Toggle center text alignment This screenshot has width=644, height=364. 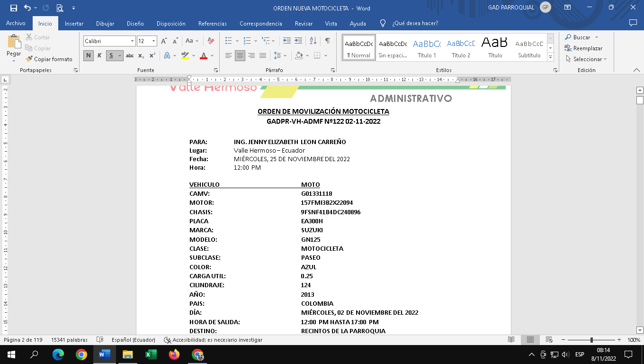[240, 55]
